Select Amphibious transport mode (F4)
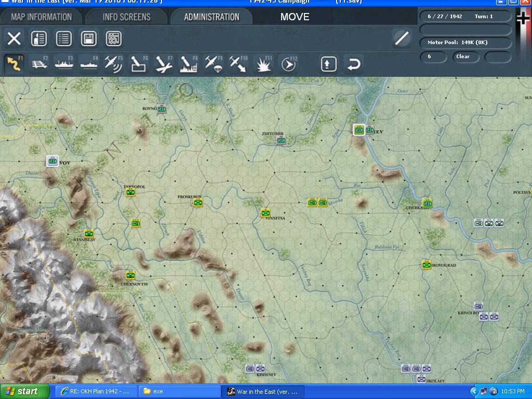532x399 pixels. 89,64
